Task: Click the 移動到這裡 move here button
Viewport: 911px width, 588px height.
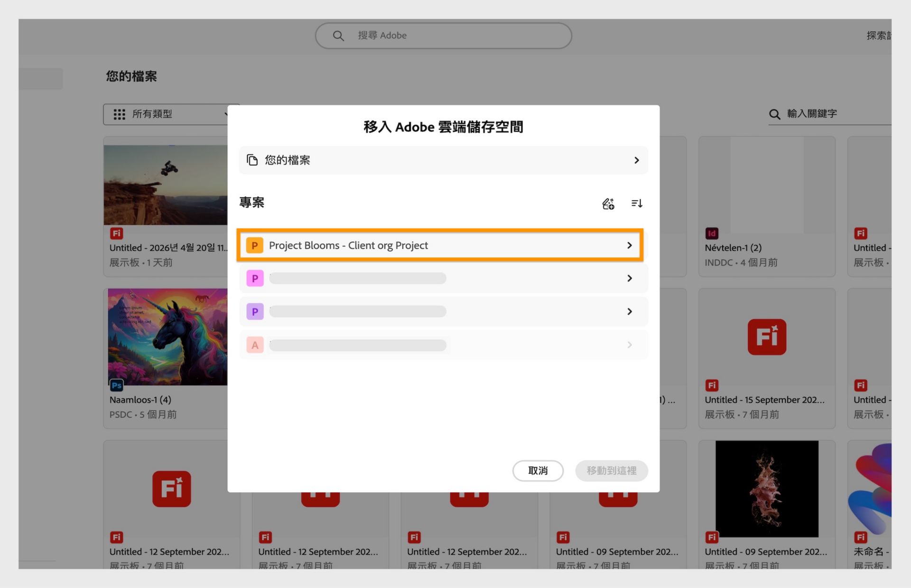Action: 612,470
